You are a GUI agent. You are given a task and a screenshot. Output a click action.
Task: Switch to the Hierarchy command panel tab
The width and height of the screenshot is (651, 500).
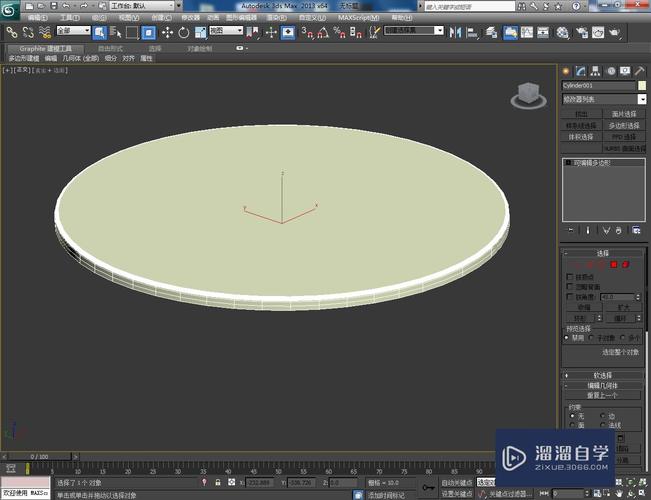coord(596,71)
